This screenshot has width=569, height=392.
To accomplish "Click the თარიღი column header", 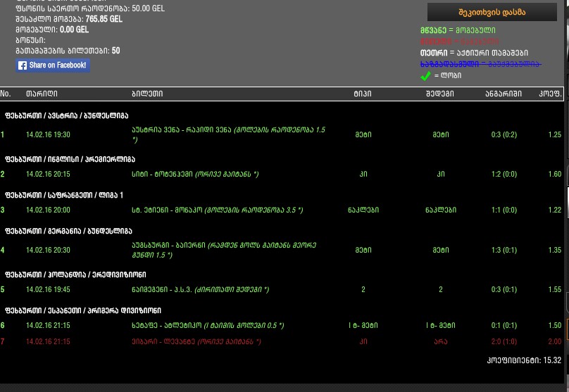I will pyautogui.click(x=42, y=94).
